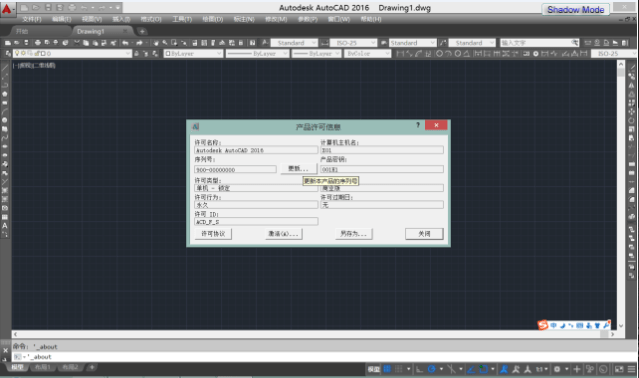
Task: Open the multileader style Standard dropdown
Action: coord(472,43)
